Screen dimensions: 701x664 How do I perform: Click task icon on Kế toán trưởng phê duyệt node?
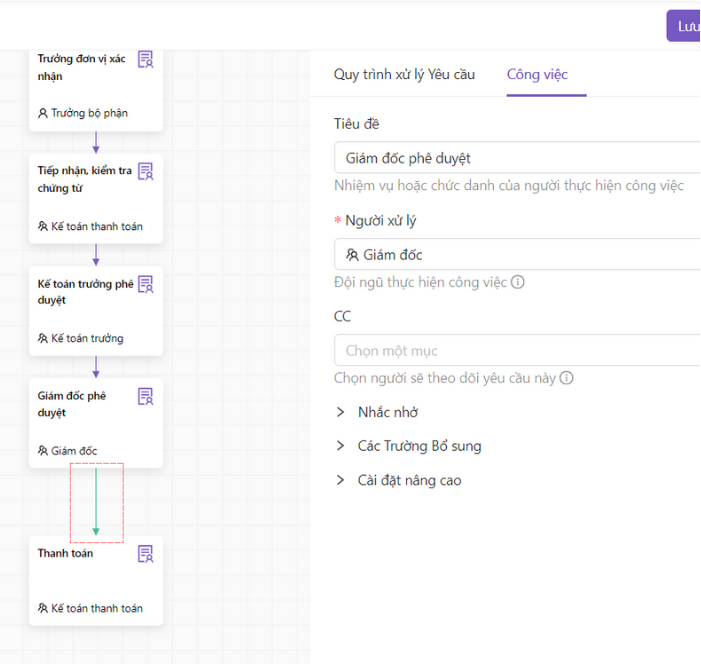pos(146,285)
